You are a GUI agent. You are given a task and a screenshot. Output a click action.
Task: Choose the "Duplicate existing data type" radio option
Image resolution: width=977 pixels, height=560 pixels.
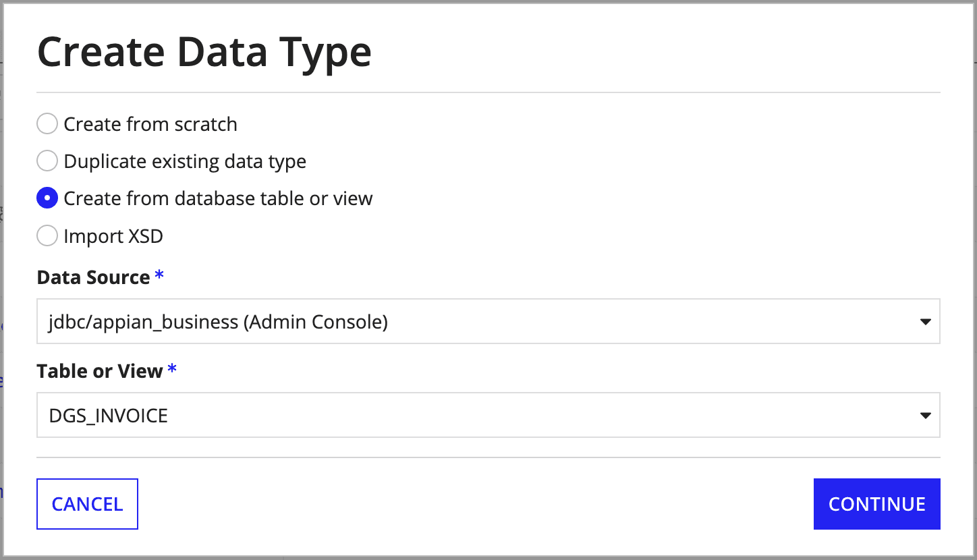click(x=47, y=161)
